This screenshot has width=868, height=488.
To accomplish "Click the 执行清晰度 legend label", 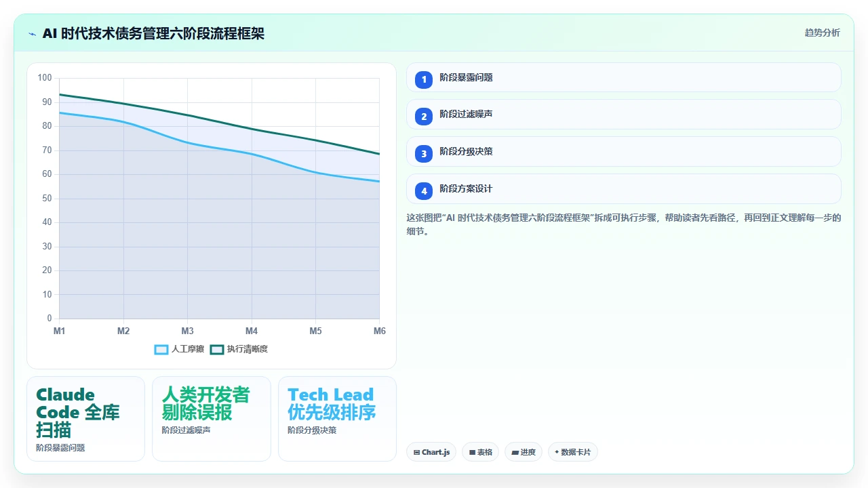I will 248,349.
